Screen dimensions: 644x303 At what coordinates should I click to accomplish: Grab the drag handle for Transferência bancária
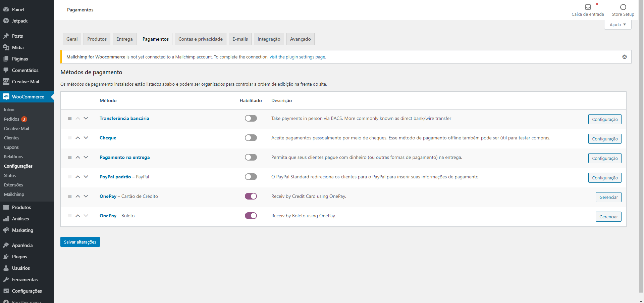tap(70, 118)
